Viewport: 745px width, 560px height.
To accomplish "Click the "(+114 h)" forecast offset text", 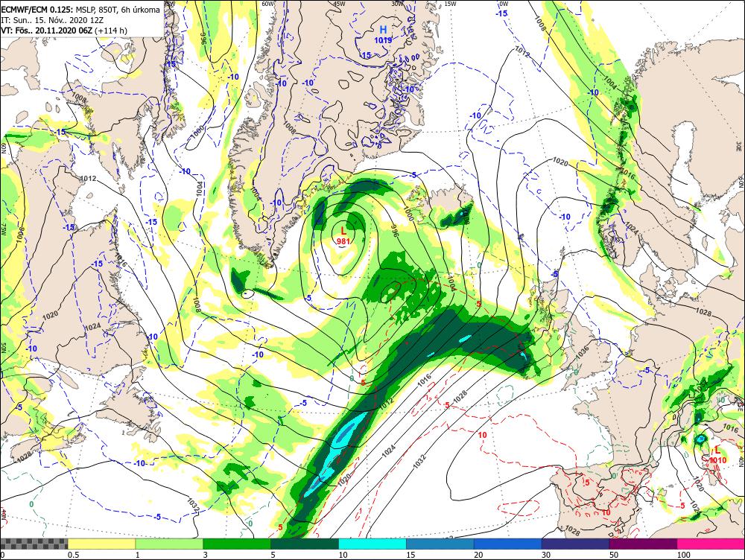I will 111,31.
